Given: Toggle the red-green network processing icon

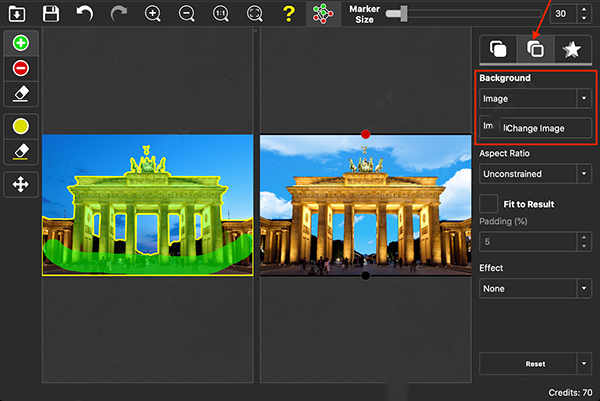Looking at the screenshot, I should 323,14.
